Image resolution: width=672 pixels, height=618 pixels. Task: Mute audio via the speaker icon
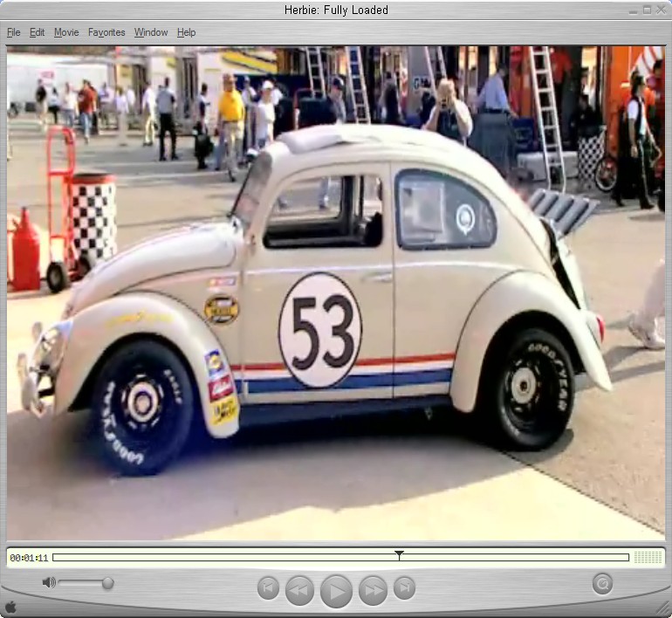[49, 582]
